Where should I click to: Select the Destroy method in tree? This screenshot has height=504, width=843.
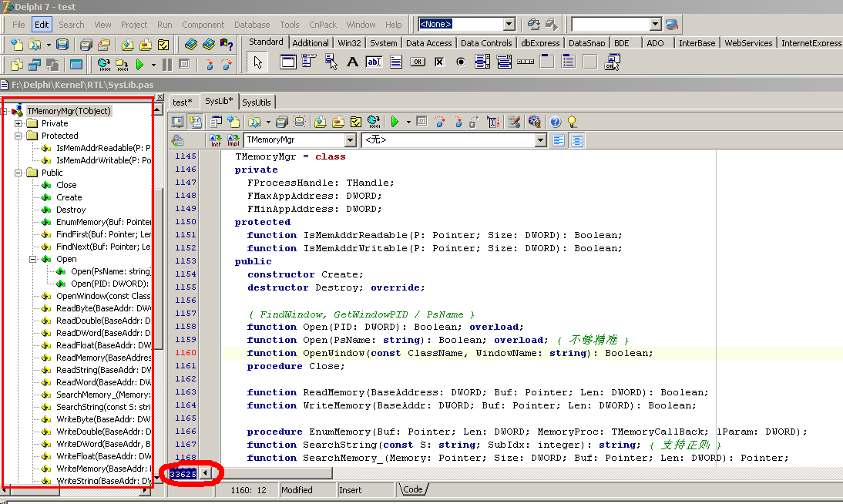(x=70, y=210)
